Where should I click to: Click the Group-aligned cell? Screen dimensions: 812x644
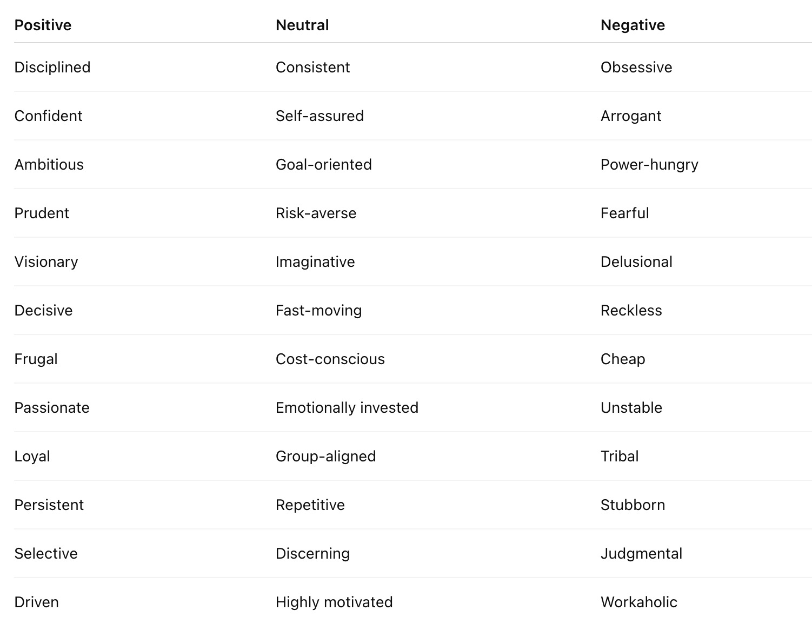(325, 457)
